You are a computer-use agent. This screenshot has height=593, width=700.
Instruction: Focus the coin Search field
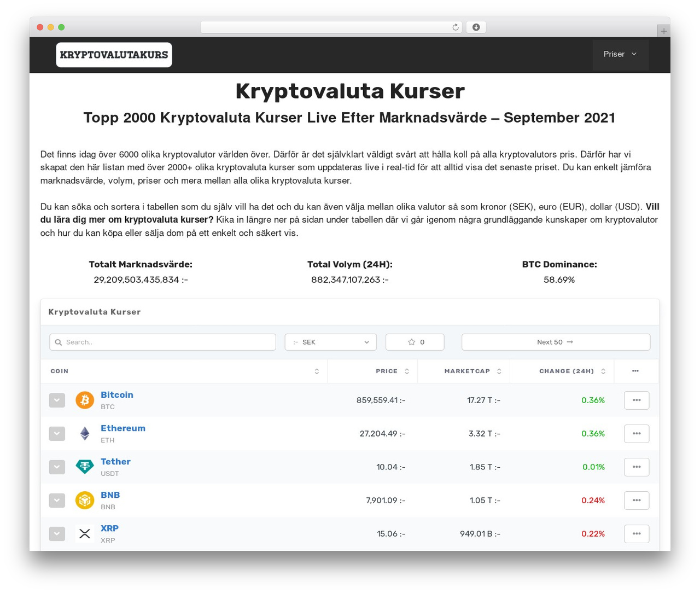coord(163,342)
